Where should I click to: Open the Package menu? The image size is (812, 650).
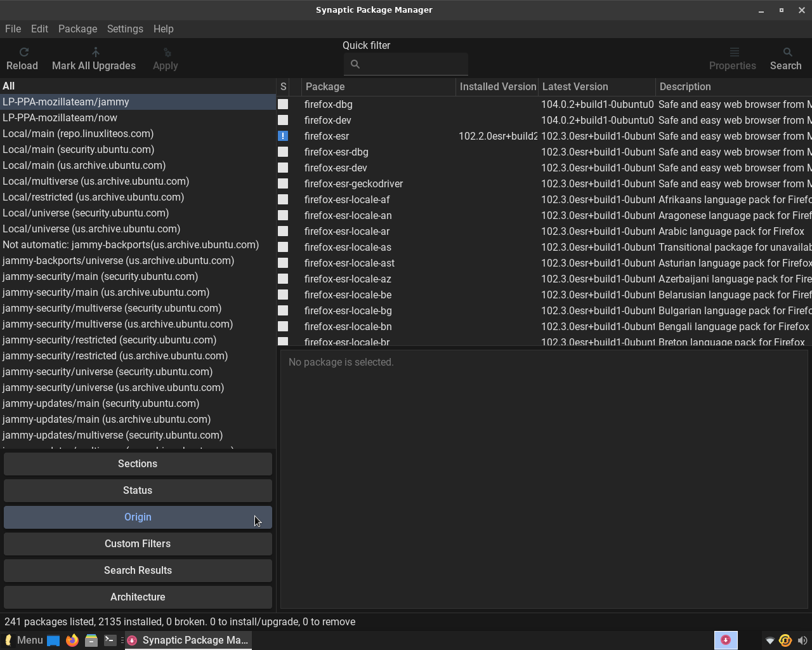[77, 29]
